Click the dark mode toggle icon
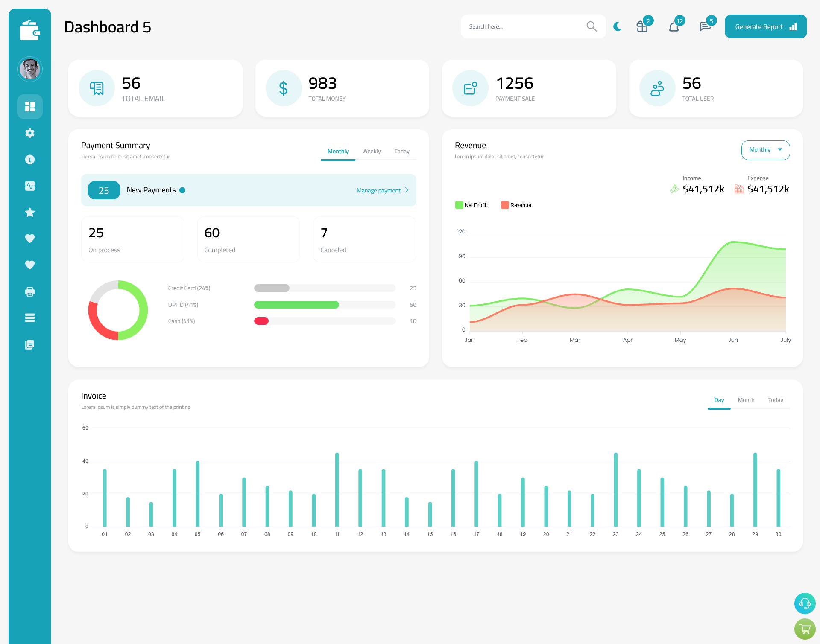This screenshot has width=820, height=644. 618,26
